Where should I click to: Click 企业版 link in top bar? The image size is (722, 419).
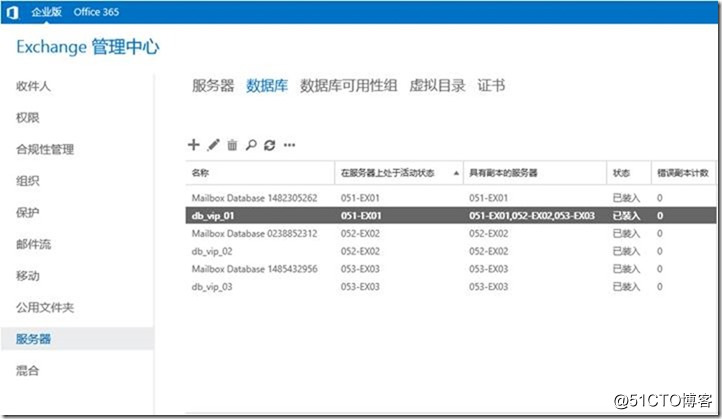[x=47, y=12]
